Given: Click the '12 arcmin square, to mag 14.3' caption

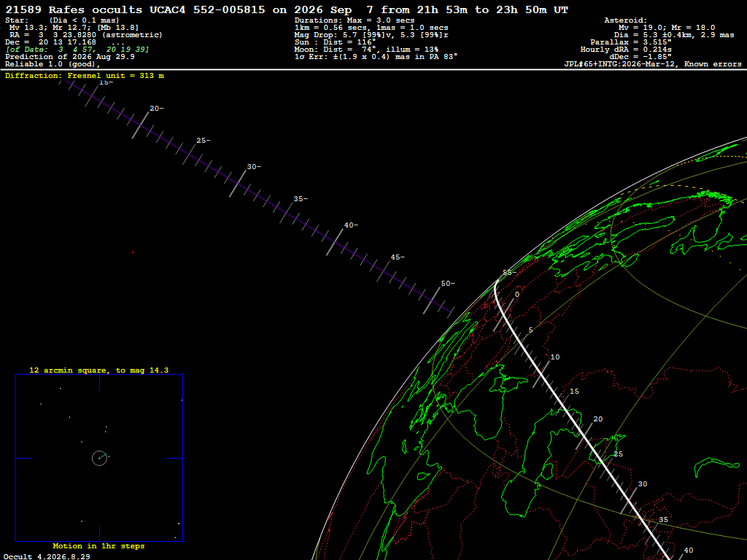Looking at the screenshot, I should [x=99, y=370].
